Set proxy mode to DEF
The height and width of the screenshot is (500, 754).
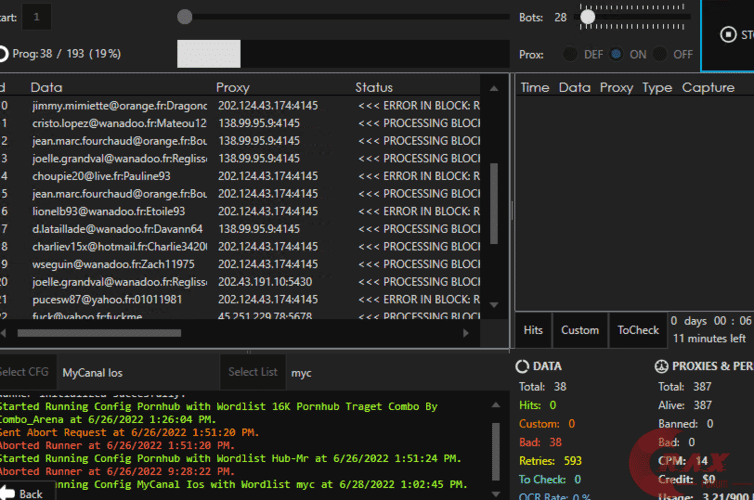(569, 54)
